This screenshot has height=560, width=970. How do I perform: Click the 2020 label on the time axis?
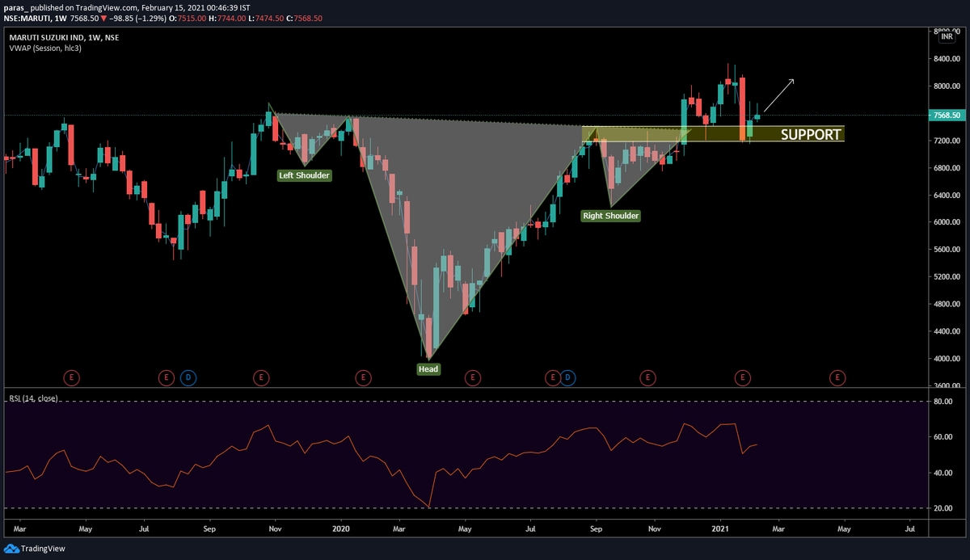point(340,530)
